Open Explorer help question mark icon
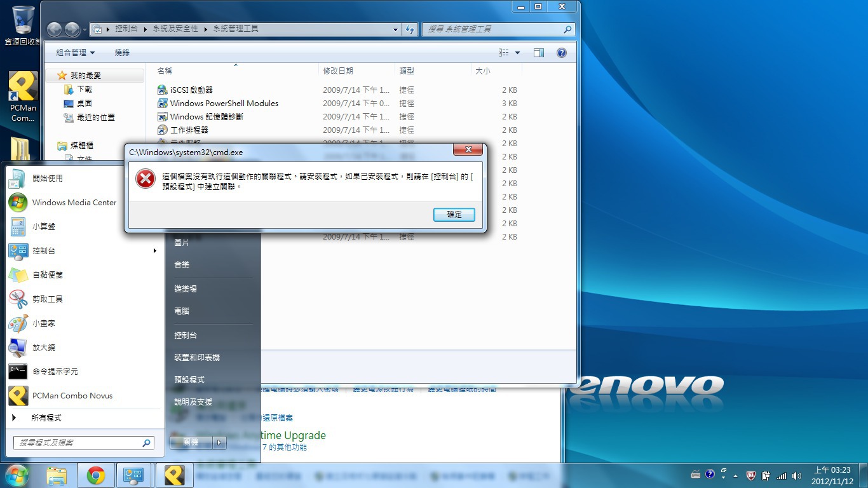This screenshot has width=868, height=488. click(x=562, y=53)
